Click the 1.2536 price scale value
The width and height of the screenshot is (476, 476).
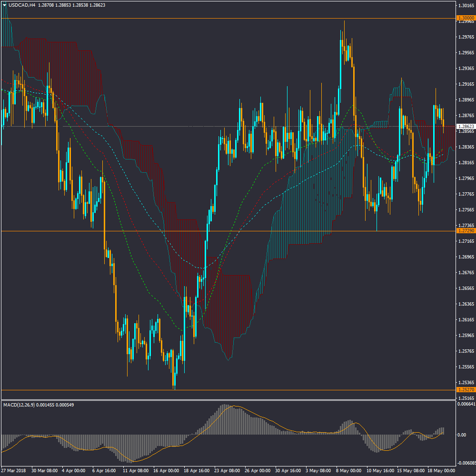465,383
